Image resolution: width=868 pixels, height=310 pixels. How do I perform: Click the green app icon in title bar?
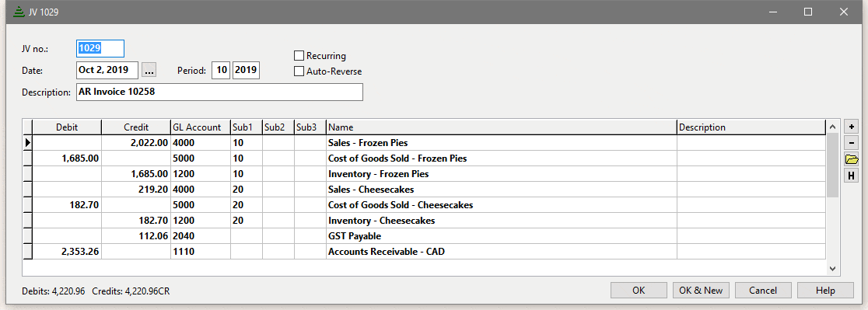pyautogui.click(x=18, y=12)
